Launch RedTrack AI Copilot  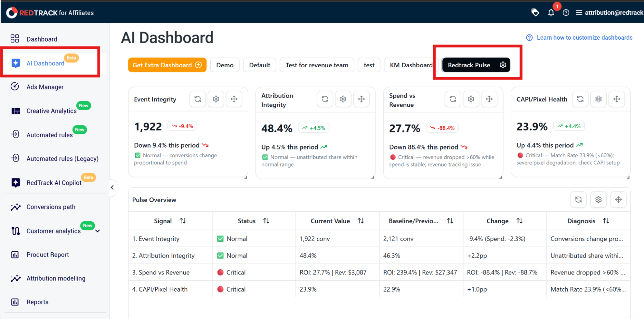[54, 183]
